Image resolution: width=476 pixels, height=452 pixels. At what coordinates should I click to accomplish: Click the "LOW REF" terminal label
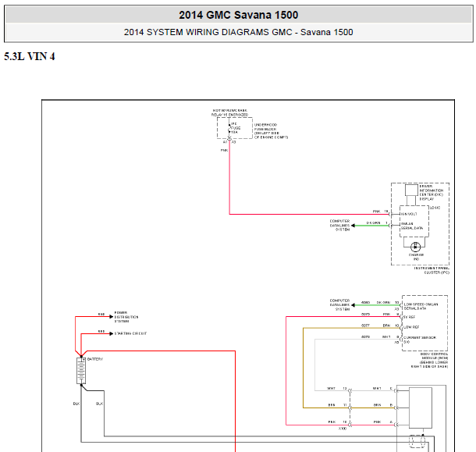(x=411, y=327)
